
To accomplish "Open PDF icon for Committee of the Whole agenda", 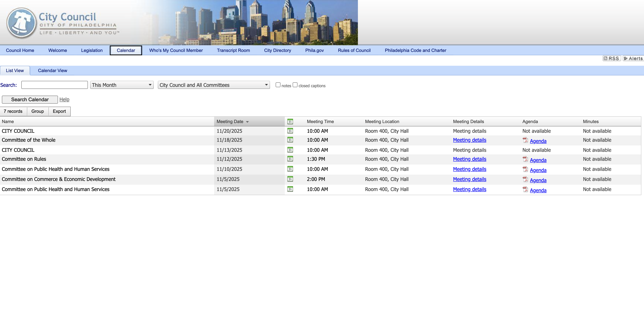I will click(525, 140).
